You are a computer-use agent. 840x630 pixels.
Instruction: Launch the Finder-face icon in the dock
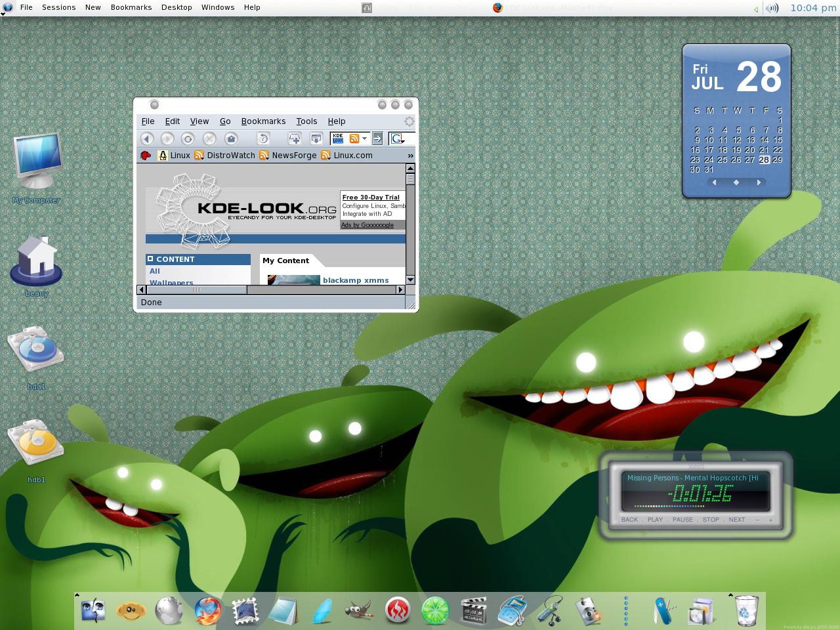[x=93, y=610]
